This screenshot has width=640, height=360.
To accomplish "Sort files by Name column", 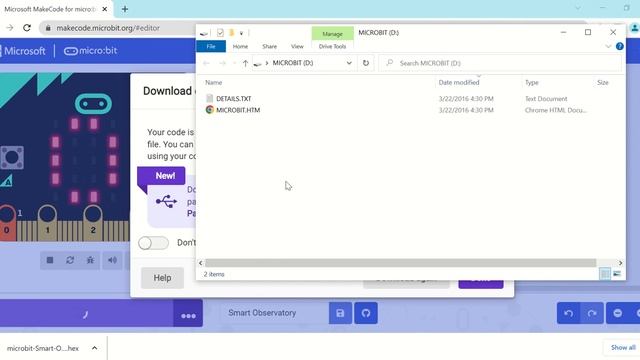I will click(213, 82).
